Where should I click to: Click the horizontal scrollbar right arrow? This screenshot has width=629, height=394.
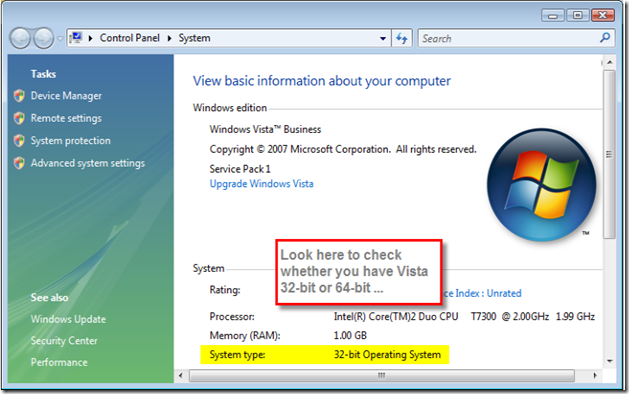pos(595,376)
